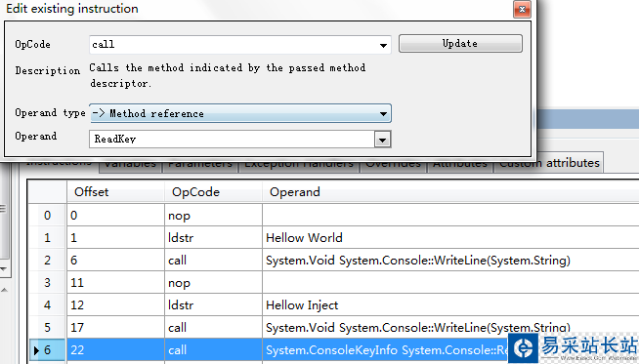The width and height of the screenshot is (639, 364).
Task: Select the Parameters tab
Action: [200, 165]
